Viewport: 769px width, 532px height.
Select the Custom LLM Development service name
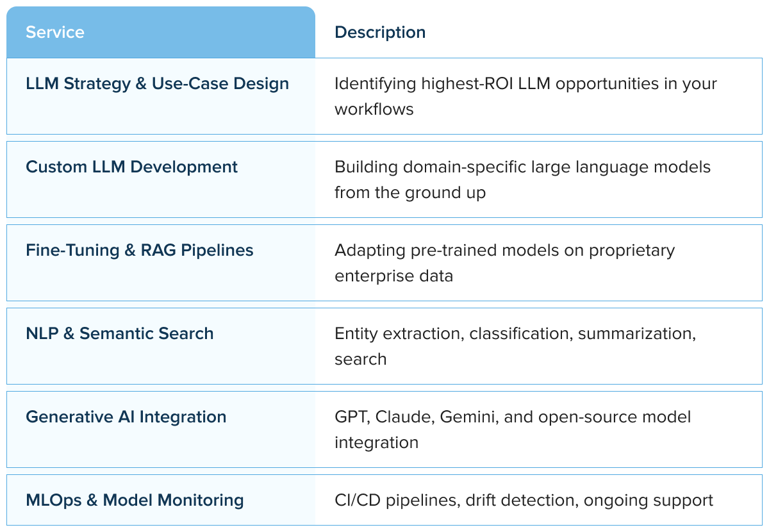131,167
